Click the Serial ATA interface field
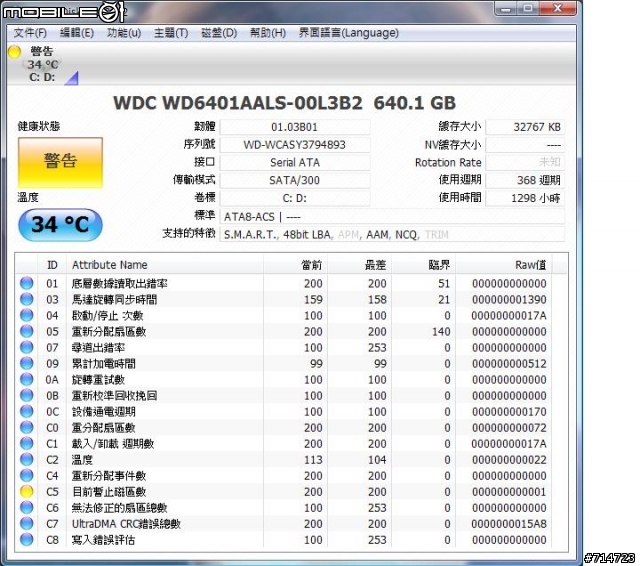 pyautogui.click(x=295, y=162)
